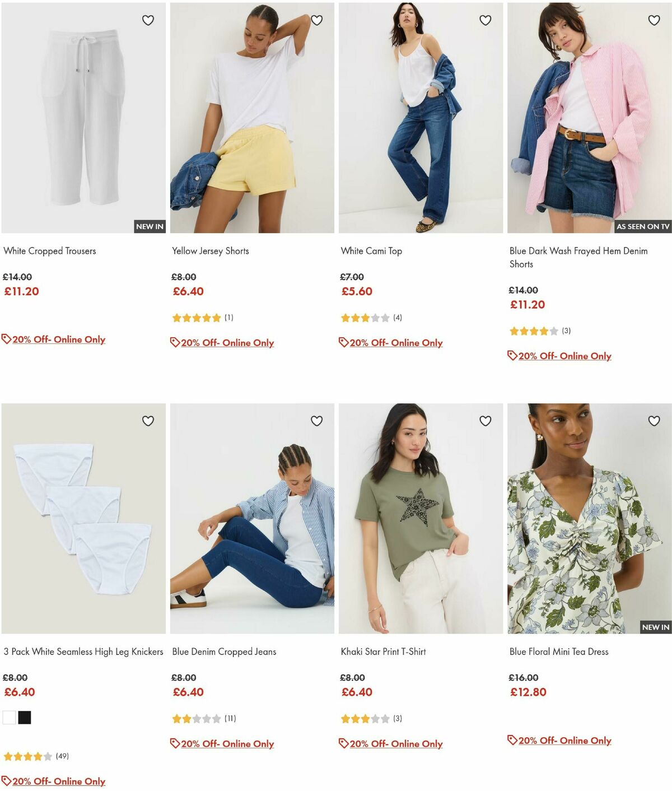The height and width of the screenshot is (791, 672).
Task: Click the heart icon on Yellow Jersey Shorts
Action: point(316,21)
